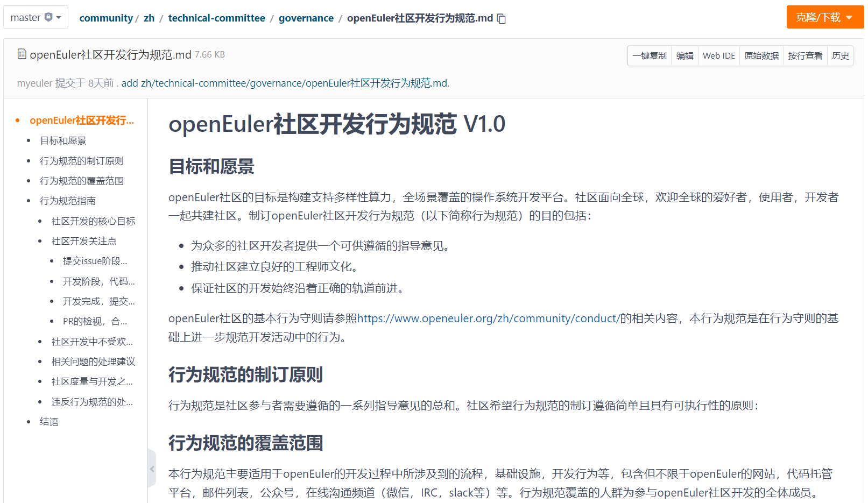
Task: Open the file in Web IDE
Action: [x=718, y=56]
